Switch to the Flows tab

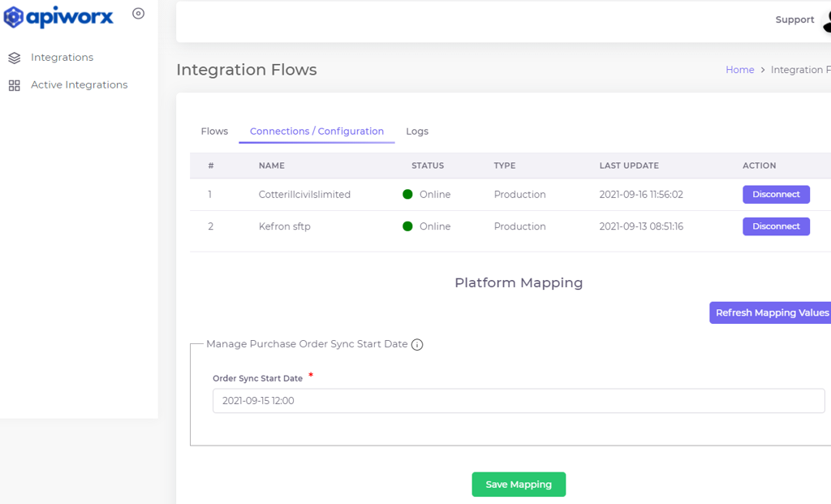tap(213, 131)
